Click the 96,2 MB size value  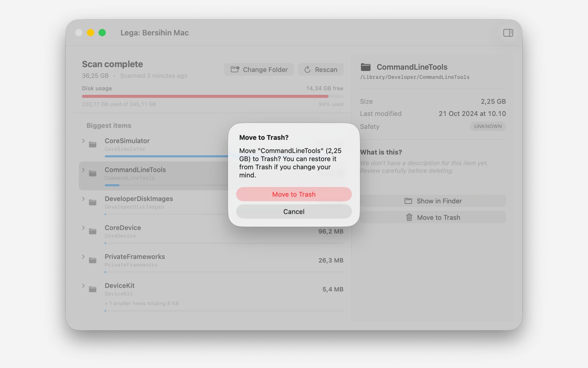click(x=331, y=231)
